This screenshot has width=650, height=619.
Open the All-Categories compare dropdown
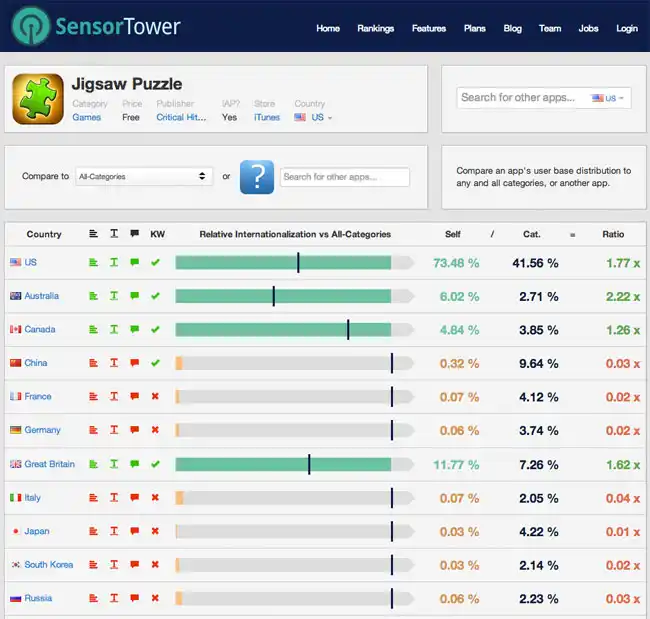(144, 177)
